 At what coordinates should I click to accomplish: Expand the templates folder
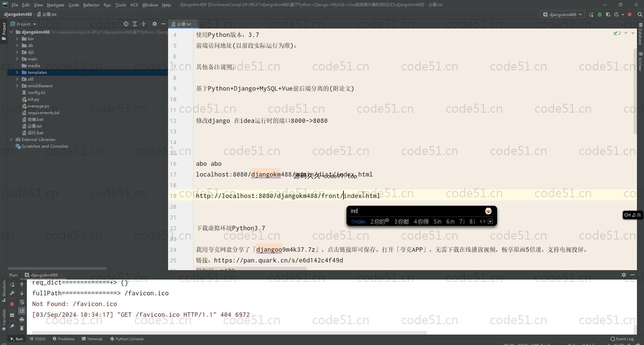tap(17, 72)
